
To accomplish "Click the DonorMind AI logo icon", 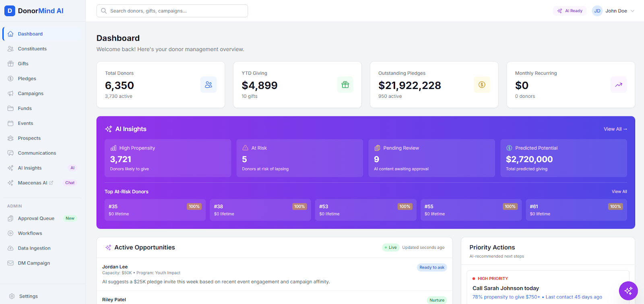I will tap(10, 11).
